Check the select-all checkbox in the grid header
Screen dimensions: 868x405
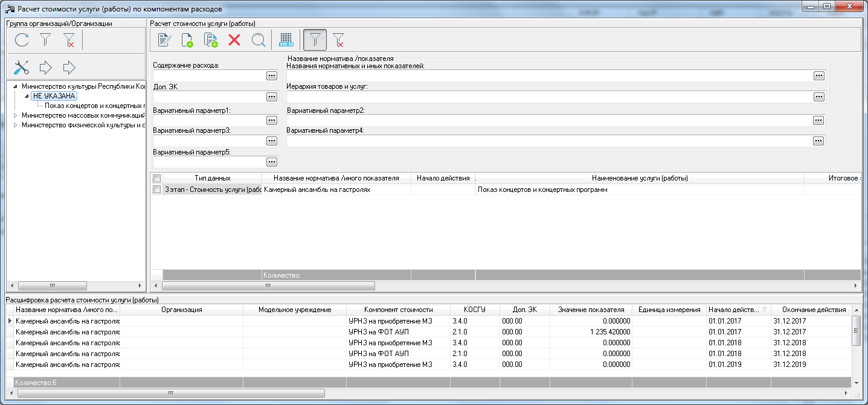click(x=157, y=178)
